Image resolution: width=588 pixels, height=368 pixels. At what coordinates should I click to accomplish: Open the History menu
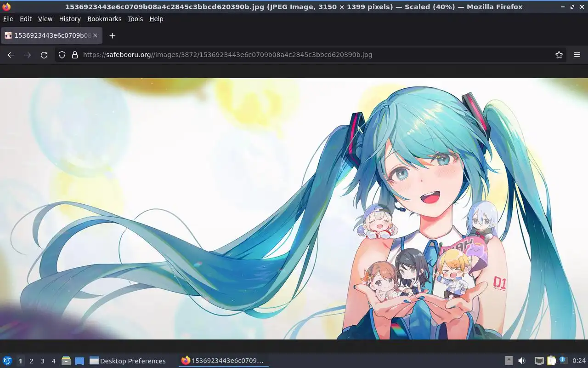(70, 19)
